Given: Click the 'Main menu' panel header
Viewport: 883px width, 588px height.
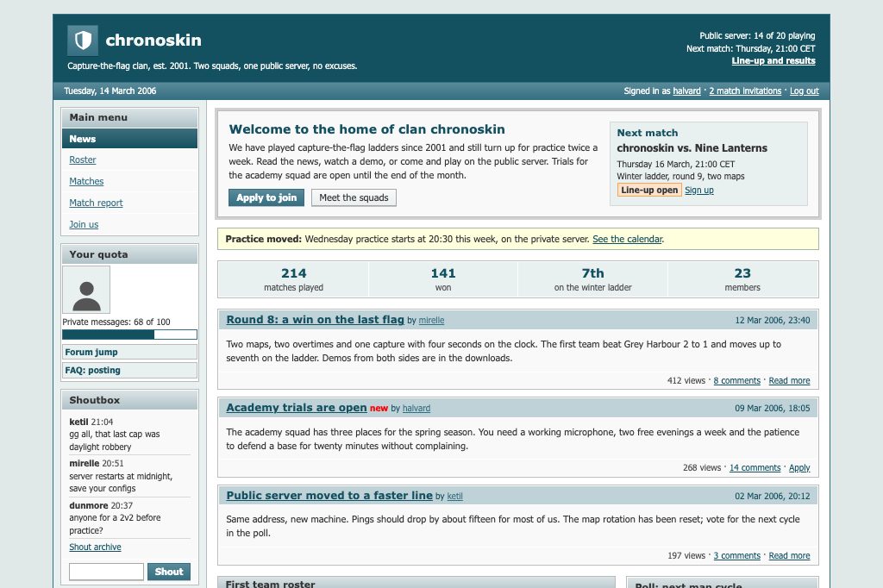Looking at the screenshot, I should pos(129,117).
